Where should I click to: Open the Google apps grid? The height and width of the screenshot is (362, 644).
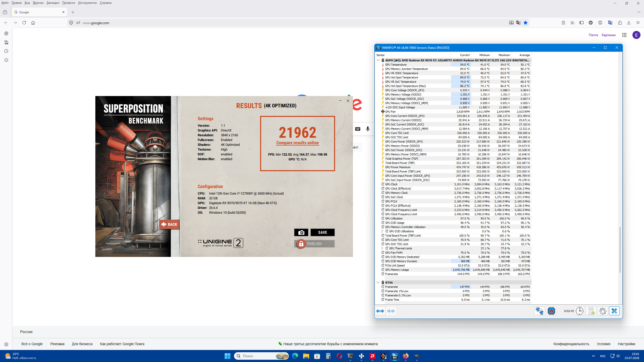[624, 35]
